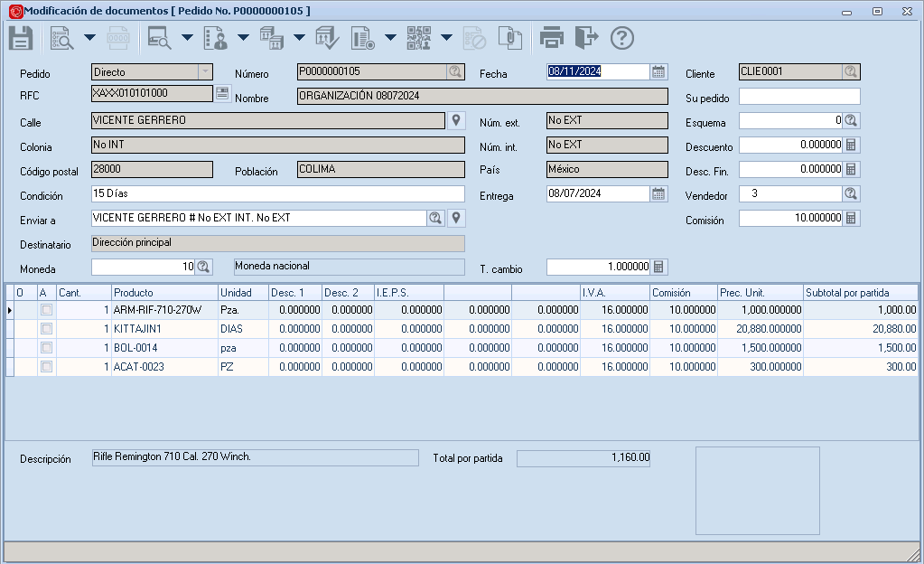Click the map pin next to Calle
Screen dimensions: 924x564
click(x=457, y=120)
